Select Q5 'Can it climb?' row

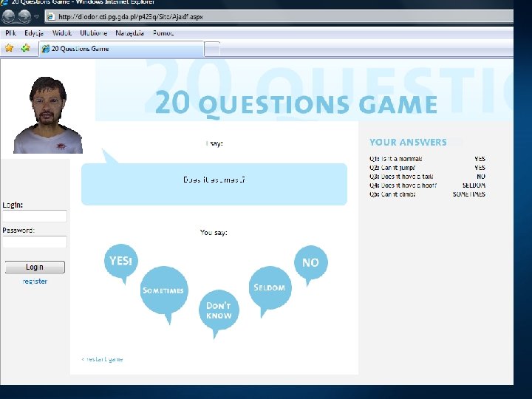tap(428, 194)
